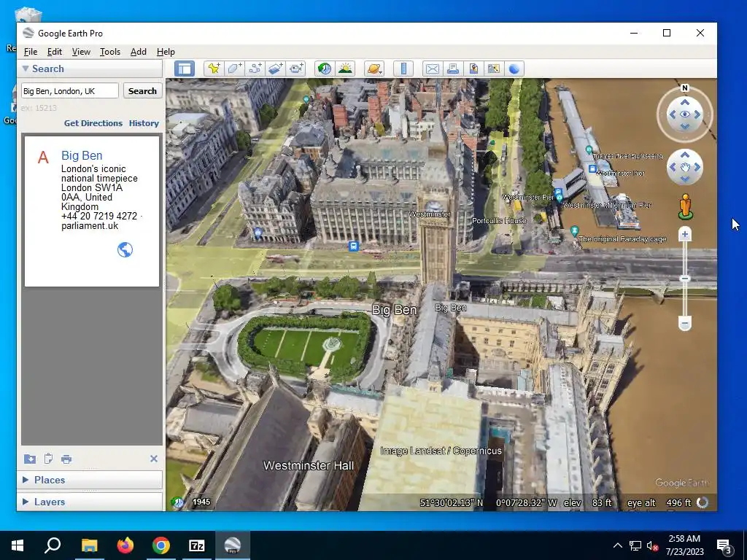This screenshot has height=560, width=747.
Task: View this location in Google Maps
Action: click(494, 69)
